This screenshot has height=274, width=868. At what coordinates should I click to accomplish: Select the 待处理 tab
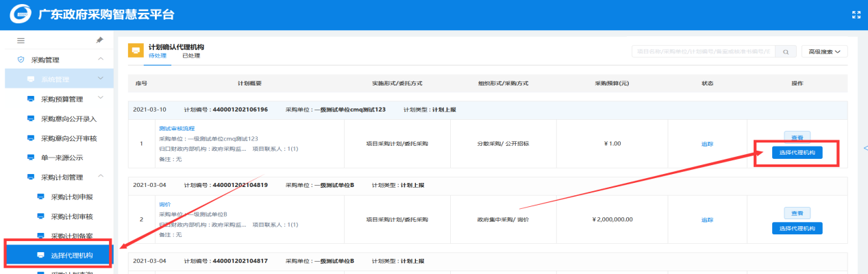(x=158, y=56)
